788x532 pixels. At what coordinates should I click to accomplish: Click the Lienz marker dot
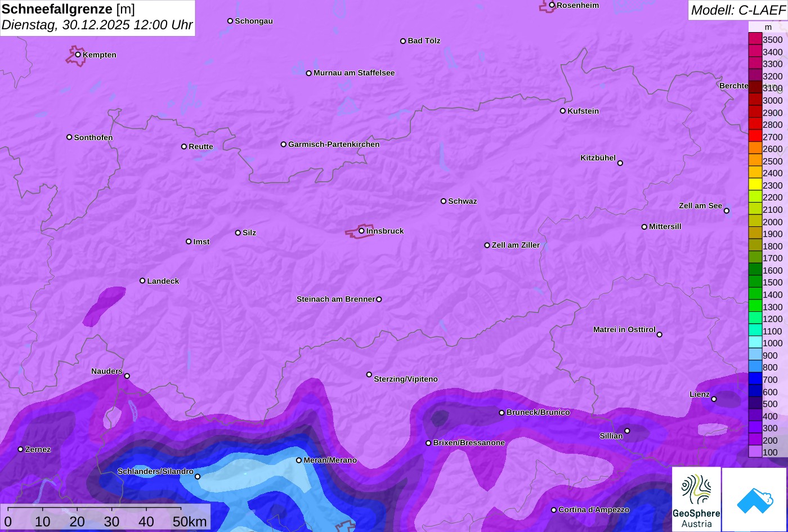coord(714,399)
